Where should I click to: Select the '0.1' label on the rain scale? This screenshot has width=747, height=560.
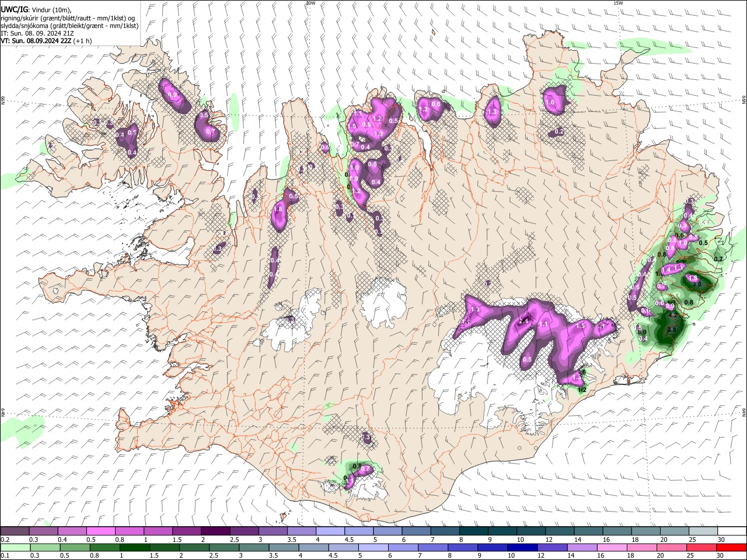point(5,556)
